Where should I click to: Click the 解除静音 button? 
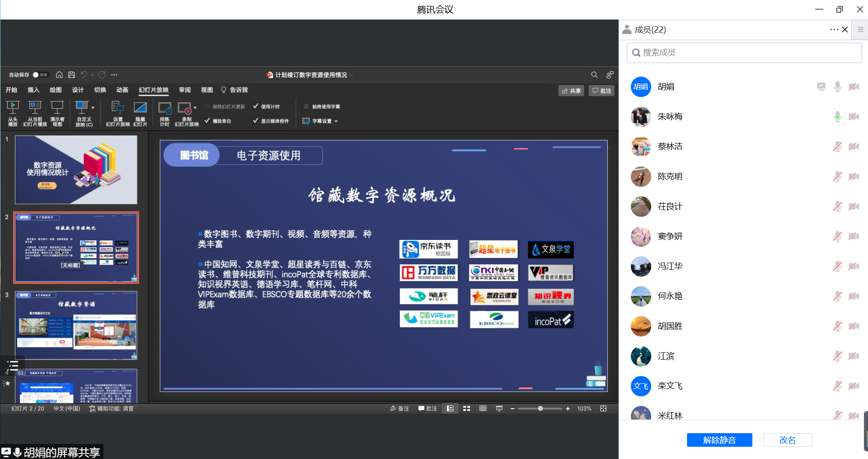coord(719,440)
